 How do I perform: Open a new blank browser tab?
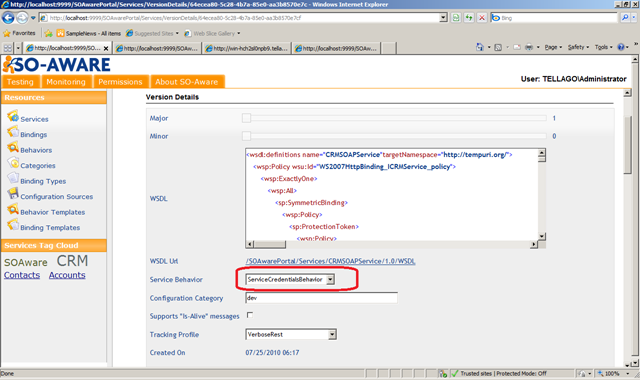(x=389, y=48)
